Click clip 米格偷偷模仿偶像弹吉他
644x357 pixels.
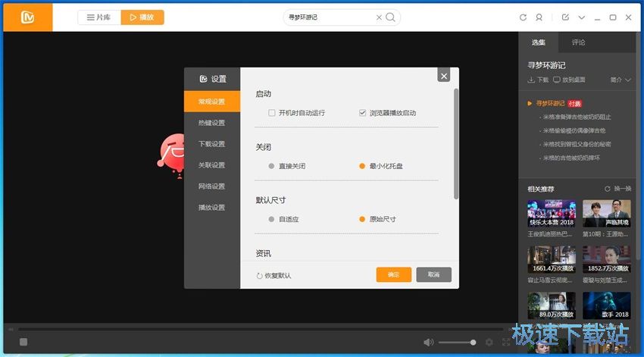[574, 130]
